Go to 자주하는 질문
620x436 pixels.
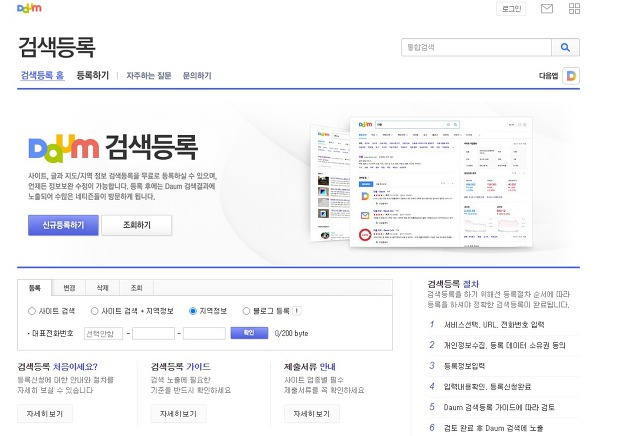[149, 75]
